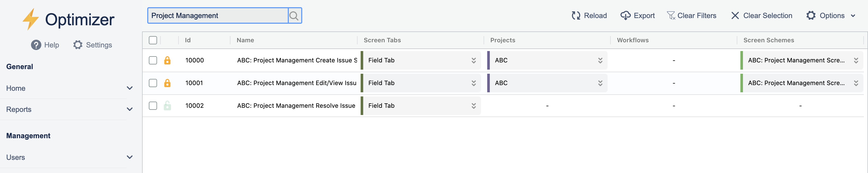Open the Options dropdown menu
Image resolution: width=868 pixels, height=173 pixels.
[831, 16]
